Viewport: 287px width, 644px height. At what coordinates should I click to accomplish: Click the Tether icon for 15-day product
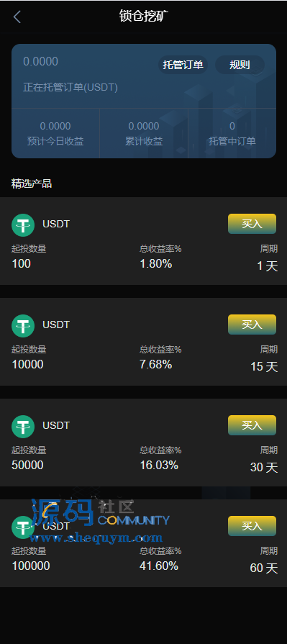tap(23, 326)
